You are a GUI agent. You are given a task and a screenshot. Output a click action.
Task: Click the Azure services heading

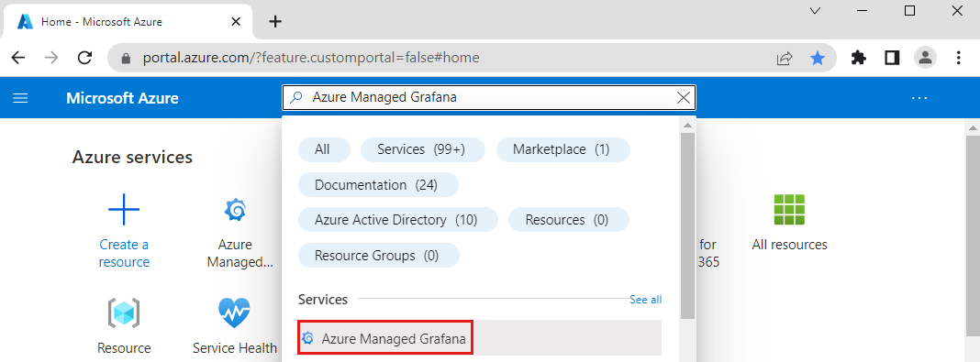point(132,157)
